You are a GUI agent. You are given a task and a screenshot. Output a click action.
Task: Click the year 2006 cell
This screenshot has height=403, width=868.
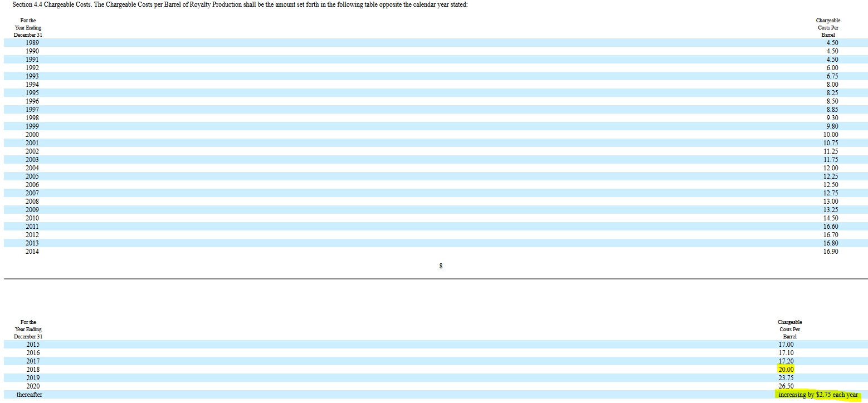pyautogui.click(x=32, y=184)
